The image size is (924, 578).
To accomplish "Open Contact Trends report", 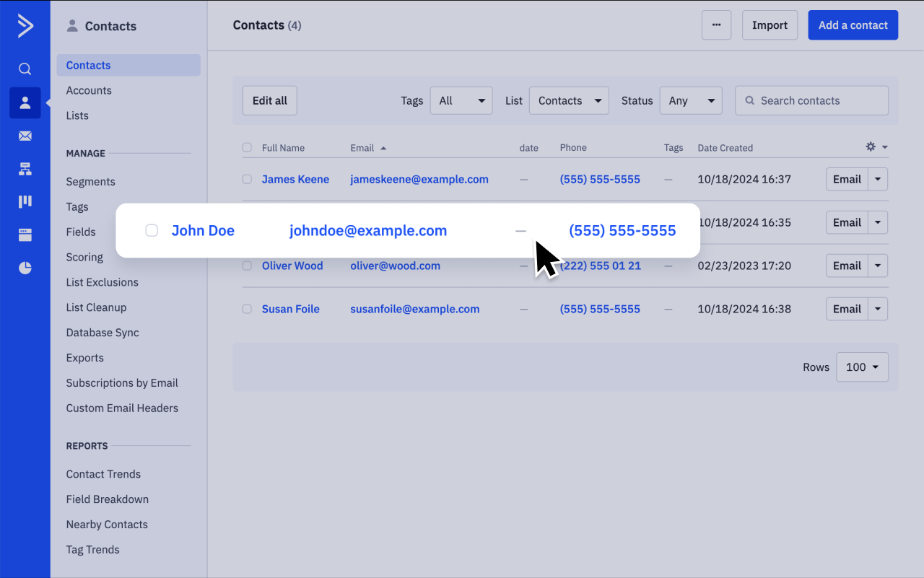I will [103, 474].
